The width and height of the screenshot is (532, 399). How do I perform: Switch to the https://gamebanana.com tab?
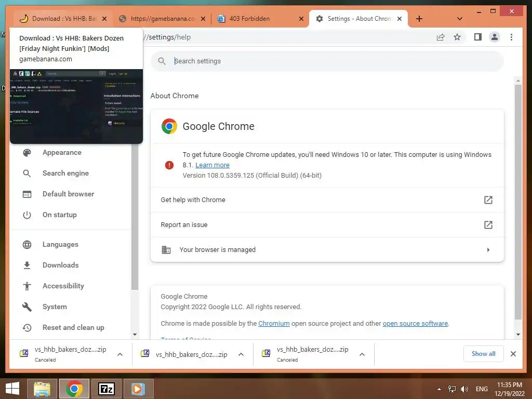pyautogui.click(x=162, y=19)
